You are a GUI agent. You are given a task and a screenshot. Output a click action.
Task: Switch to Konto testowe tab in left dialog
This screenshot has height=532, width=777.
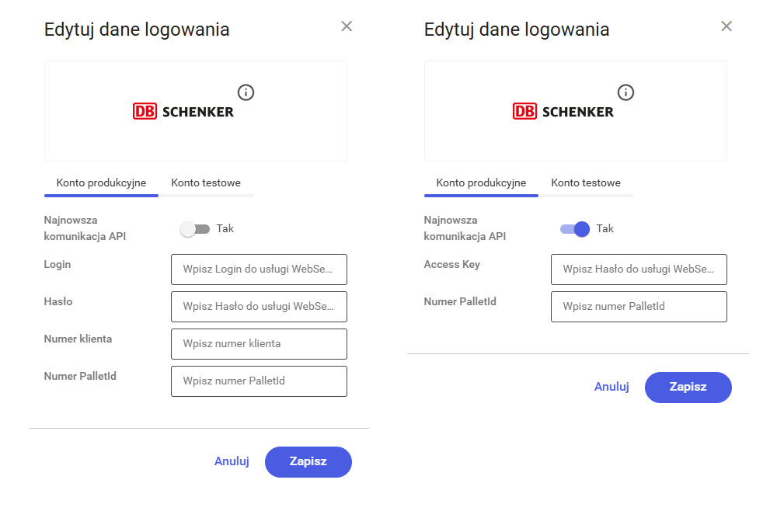point(205,183)
